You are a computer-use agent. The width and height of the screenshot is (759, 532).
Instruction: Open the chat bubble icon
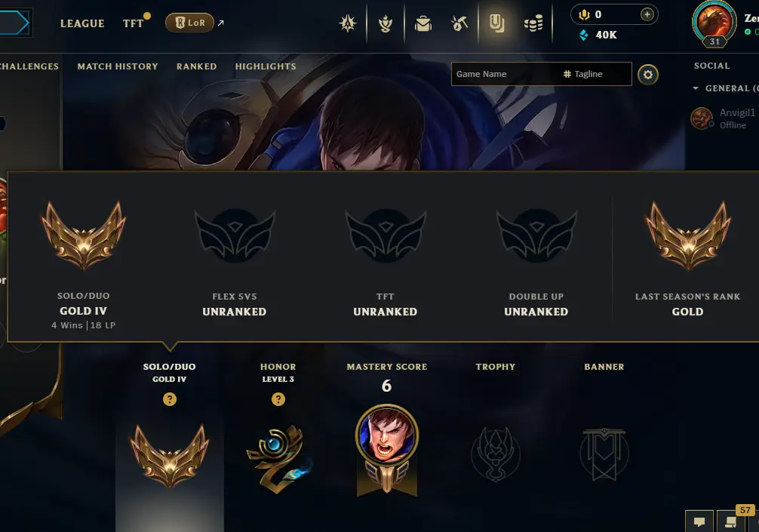(x=699, y=522)
